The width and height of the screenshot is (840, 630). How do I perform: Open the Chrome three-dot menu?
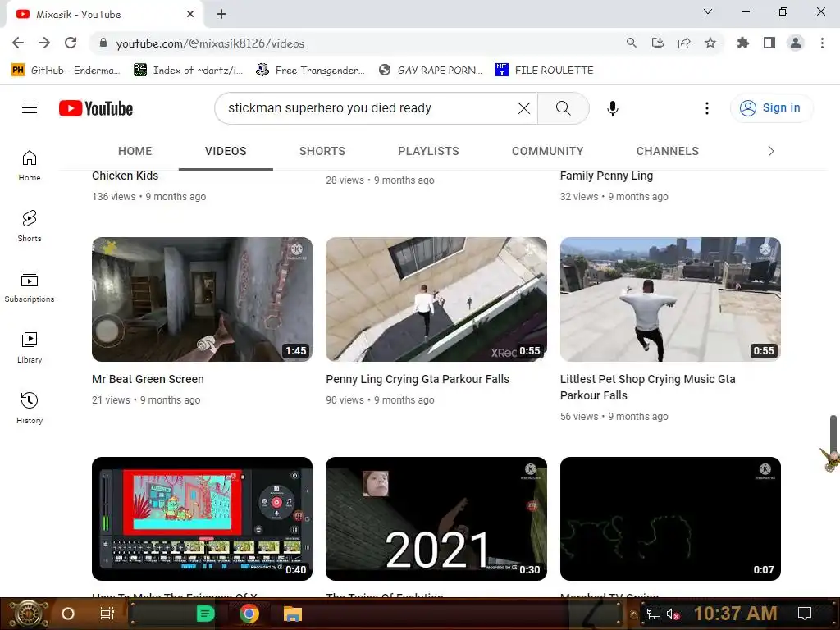coord(822,43)
